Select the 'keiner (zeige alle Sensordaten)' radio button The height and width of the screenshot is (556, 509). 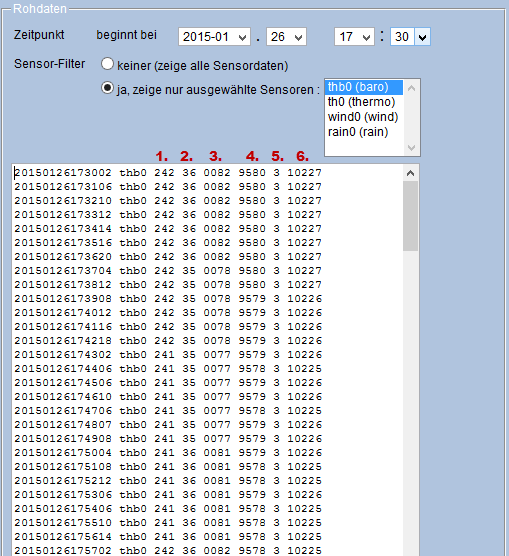(107, 64)
